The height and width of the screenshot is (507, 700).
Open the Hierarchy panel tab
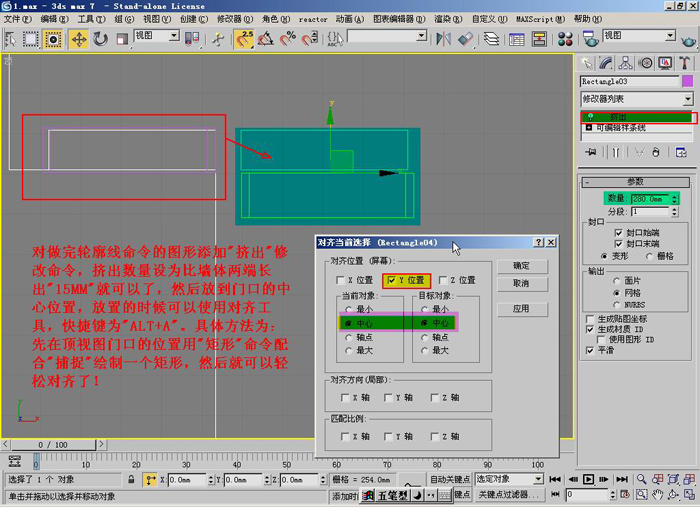click(x=625, y=63)
